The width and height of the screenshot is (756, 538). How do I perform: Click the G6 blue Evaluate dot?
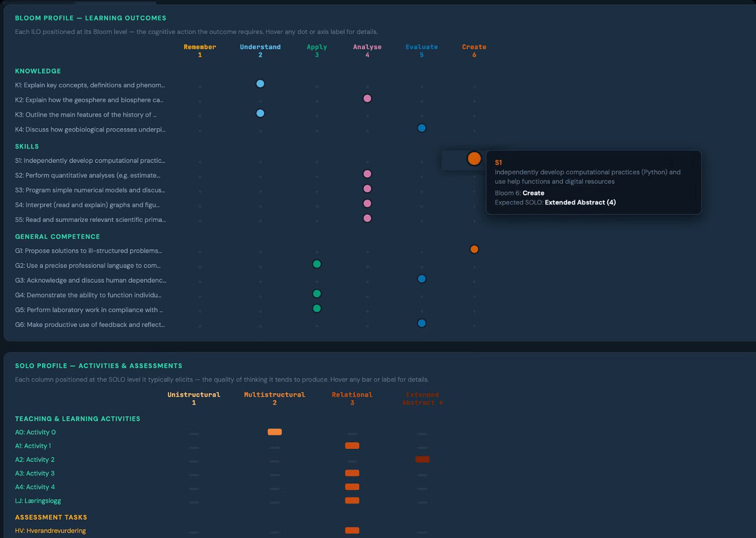click(x=422, y=323)
